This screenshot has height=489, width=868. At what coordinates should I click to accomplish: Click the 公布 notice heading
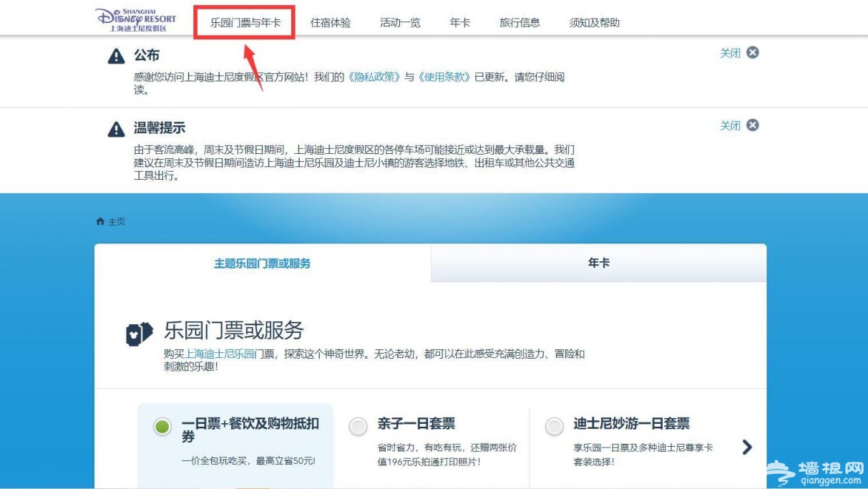[x=147, y=55]
